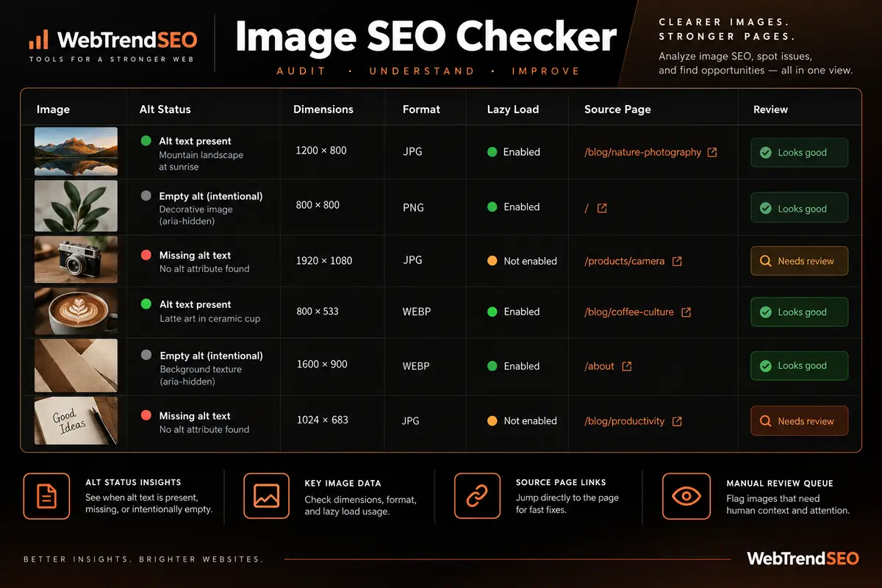Click Looks good button for coffee-culture row
The height and width of the screenshot is (588, 882).
pyautogui.click(x=799, y=312)
